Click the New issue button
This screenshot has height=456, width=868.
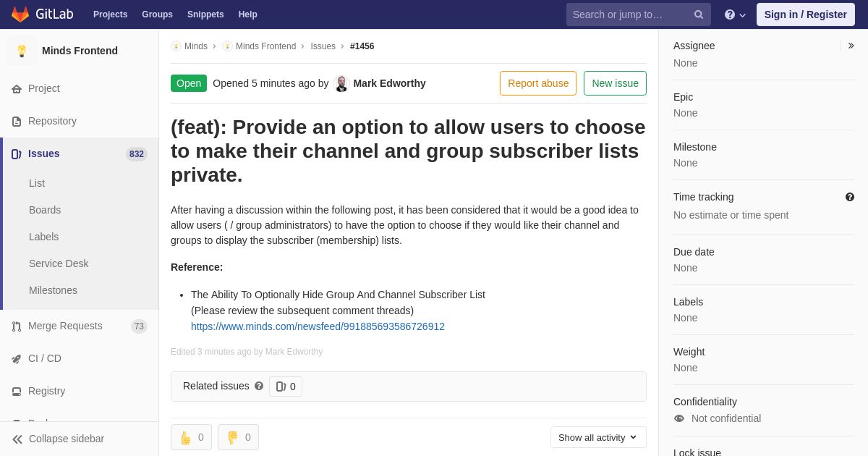click(615, 83)
